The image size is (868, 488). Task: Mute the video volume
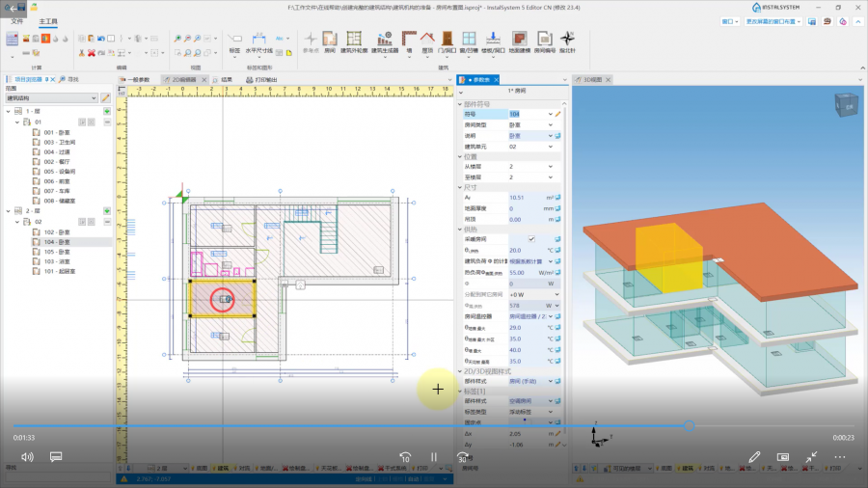click(x=27, y=457)
